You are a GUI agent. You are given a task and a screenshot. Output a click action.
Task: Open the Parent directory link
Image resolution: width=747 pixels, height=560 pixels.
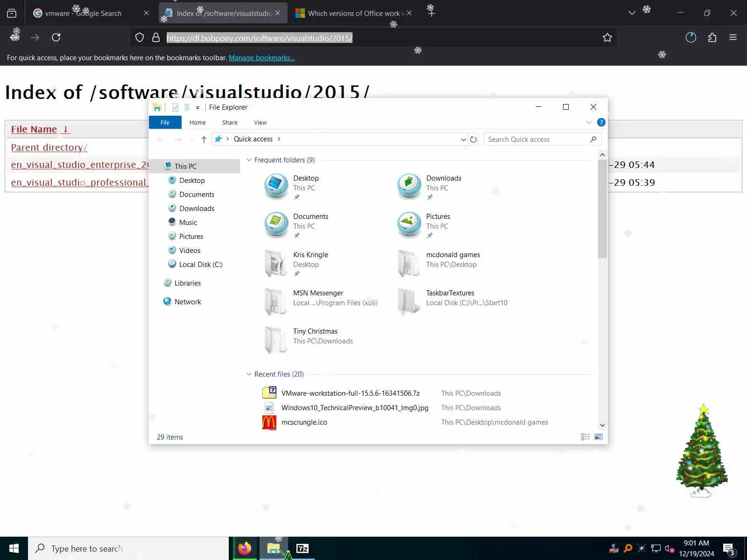49,147
